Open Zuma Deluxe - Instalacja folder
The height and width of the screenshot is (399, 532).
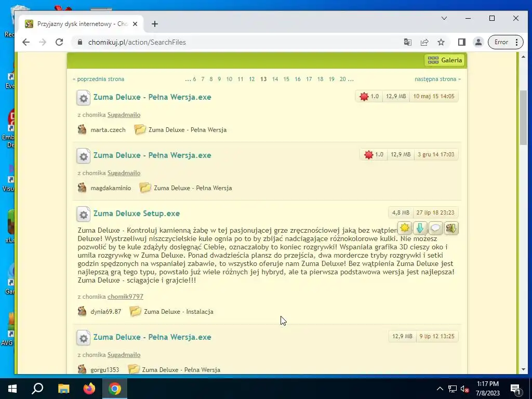[x=179, y=312]
